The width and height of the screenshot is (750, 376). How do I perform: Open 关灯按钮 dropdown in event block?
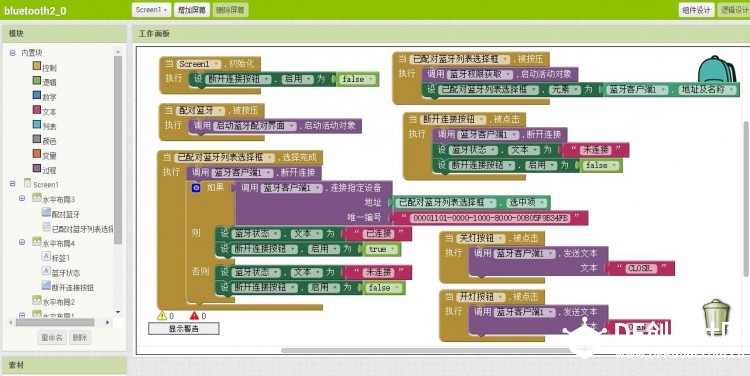pyautogui.click(x=481, y=238)
